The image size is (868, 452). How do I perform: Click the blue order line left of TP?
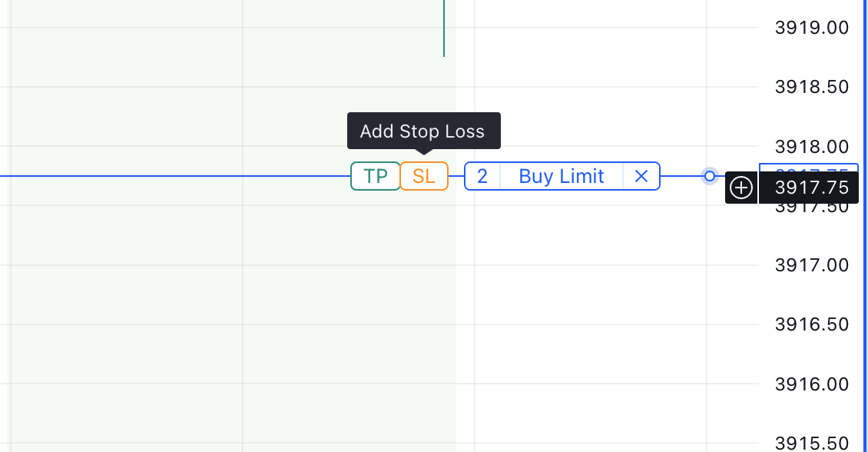click(169, 176)
